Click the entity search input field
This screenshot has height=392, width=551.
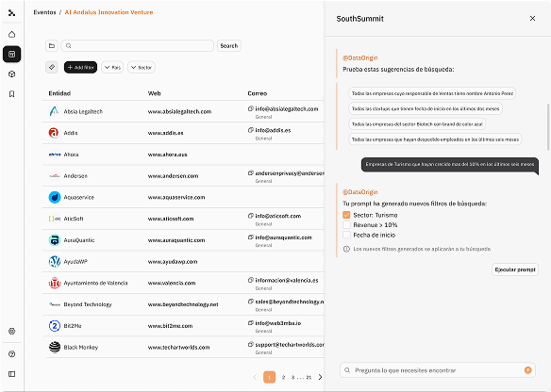coord(138,45)
